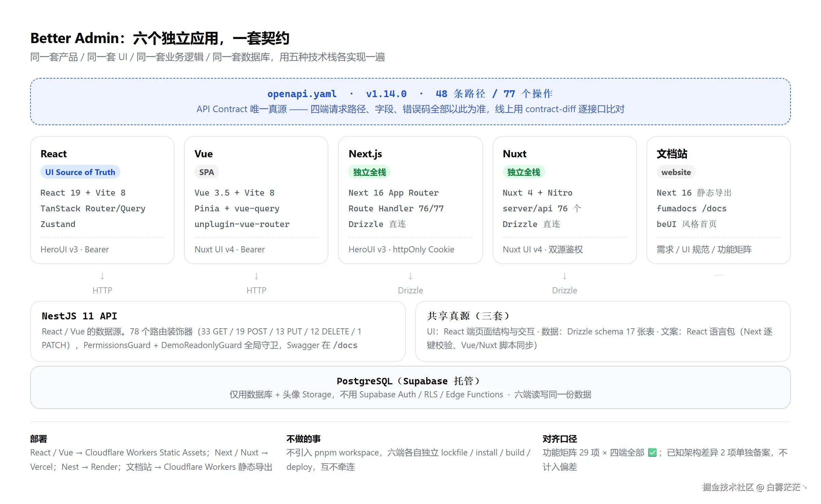The image size is (821, 504).
Task: Click the Zustand line in React card
Action: 58,224
